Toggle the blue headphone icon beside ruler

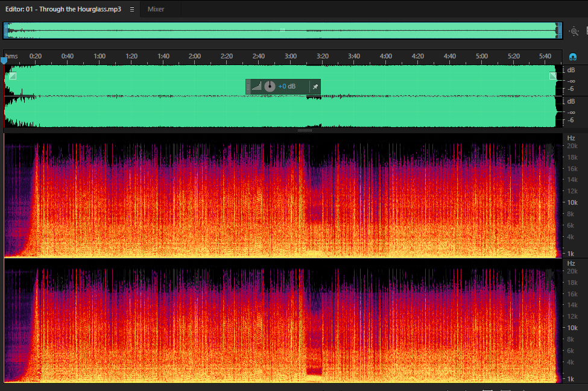tap(573, 57)
